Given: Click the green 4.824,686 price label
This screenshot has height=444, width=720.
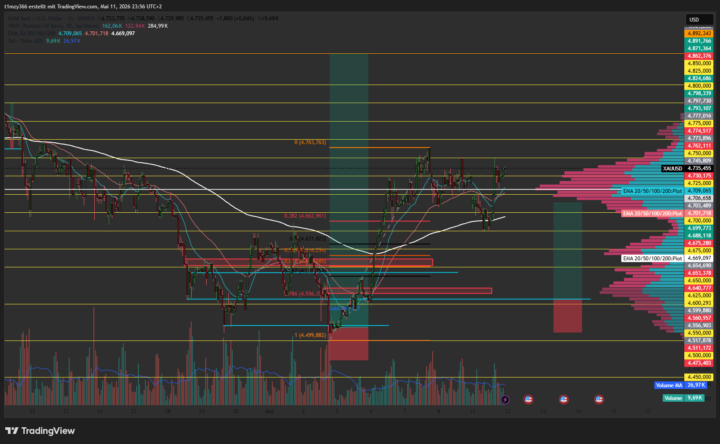Looking at the screenshot, I should point(699,79).
